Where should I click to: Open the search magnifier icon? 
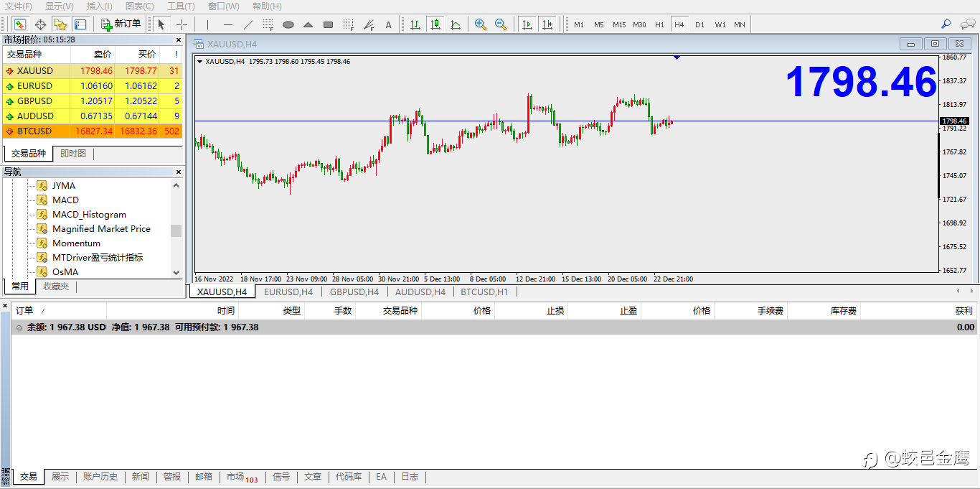point(946,24)
